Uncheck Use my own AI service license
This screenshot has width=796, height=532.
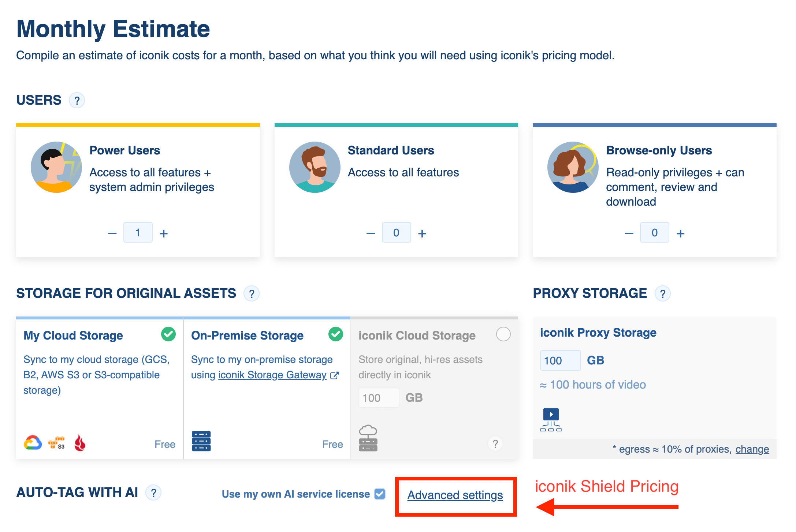(x=380, y=494)
